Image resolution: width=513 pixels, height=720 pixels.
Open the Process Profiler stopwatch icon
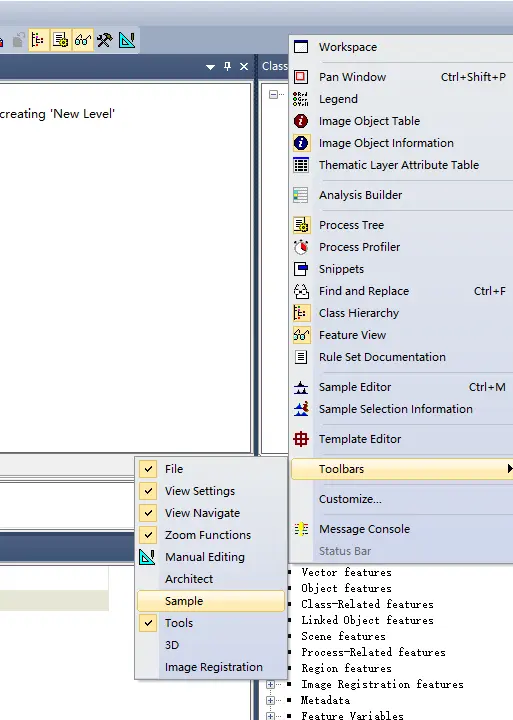coord(301,247)
